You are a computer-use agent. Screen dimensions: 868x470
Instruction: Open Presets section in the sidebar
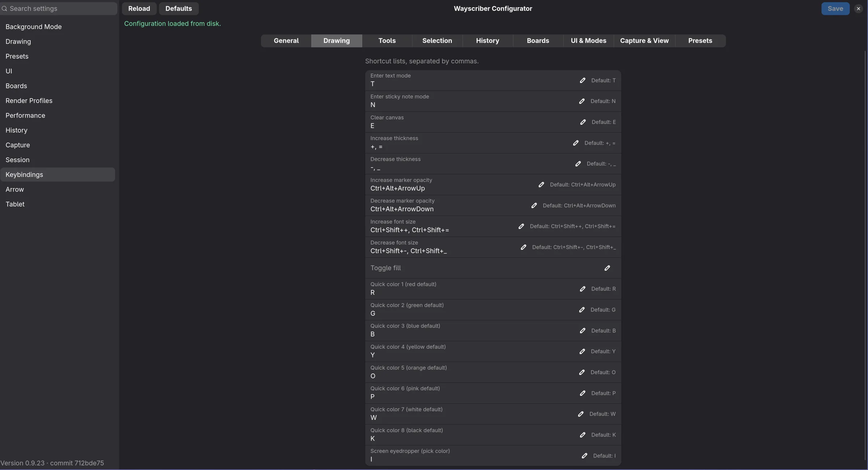point(58,56)
